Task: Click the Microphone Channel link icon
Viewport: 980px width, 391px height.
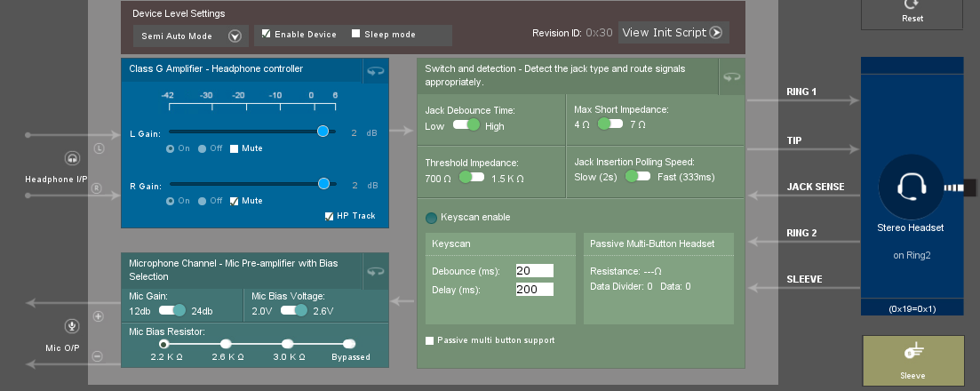Action: tap(375, 270)
